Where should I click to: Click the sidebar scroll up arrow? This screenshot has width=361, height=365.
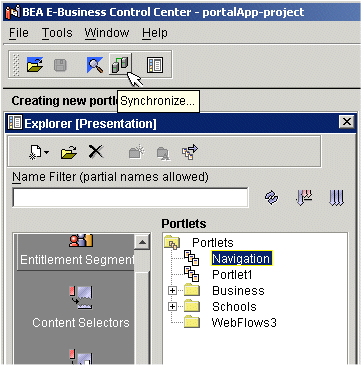pyautogui.click(x=142, y=242)
